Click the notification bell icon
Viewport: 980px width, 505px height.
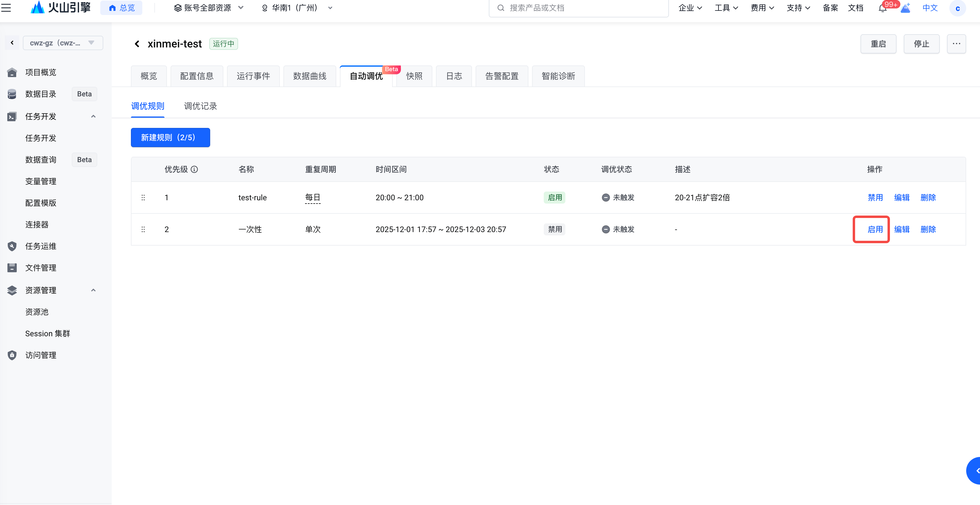click(882, 8)
